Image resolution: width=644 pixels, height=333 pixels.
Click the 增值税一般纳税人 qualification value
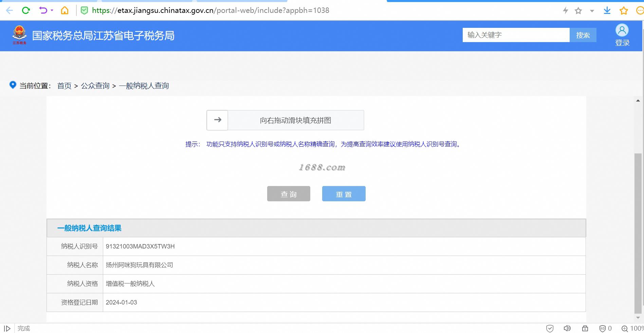130,284
